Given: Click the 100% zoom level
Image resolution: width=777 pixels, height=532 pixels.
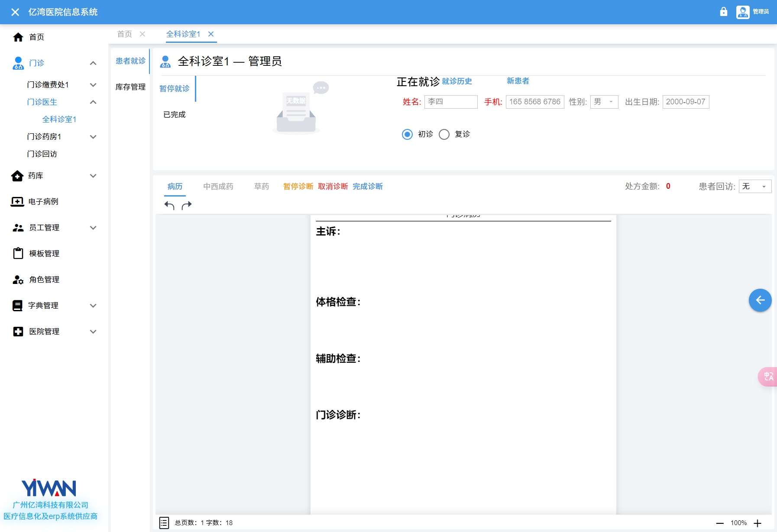Looking at the screenshot, I should (x=738, y=523).
